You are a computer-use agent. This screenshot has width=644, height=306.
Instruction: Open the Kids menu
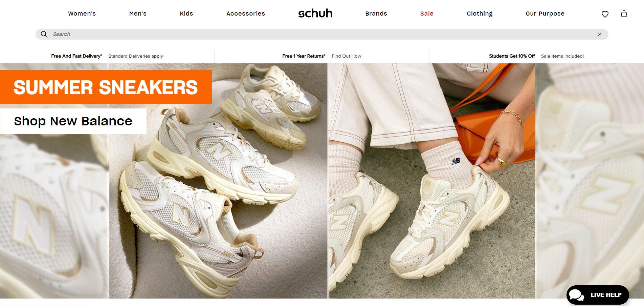[186, 14]
